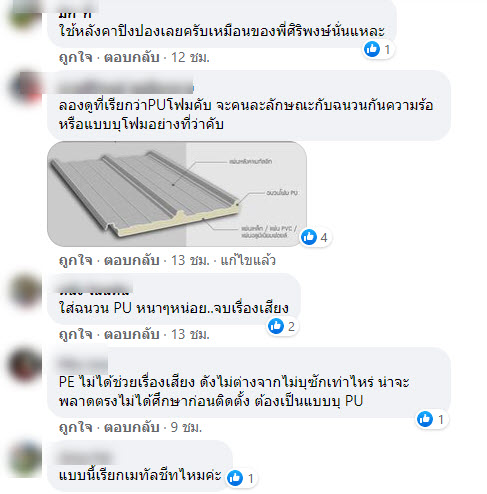Click ถูกใจ under the roof panel image comment
The image size is (487, 494).
[76, 260]
